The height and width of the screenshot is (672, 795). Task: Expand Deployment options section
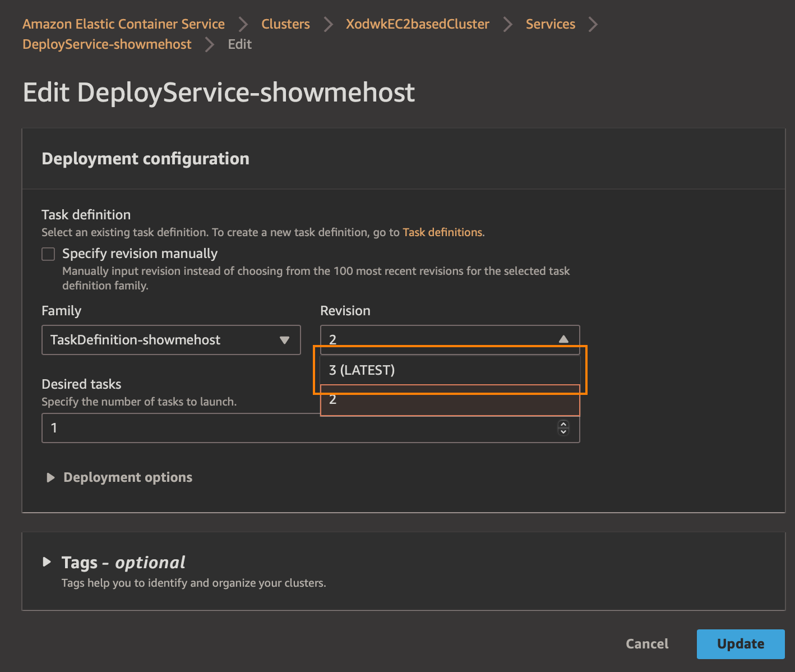pyautogui.click(x=119, y=477)
